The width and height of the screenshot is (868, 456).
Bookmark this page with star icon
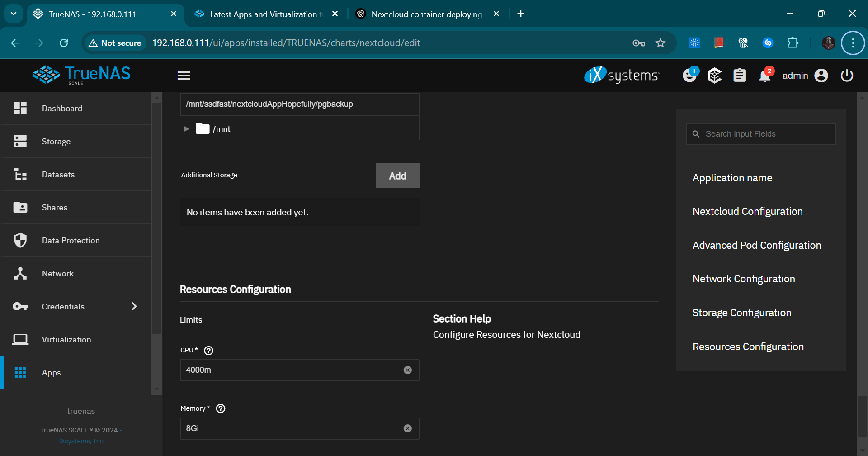660,43
